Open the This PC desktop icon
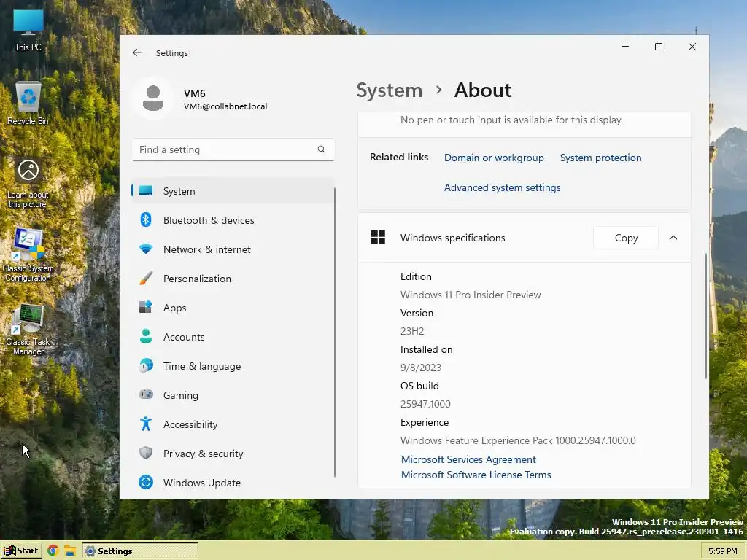The height and width of the screenshot is (560, 747). click(x=28, y=29)
